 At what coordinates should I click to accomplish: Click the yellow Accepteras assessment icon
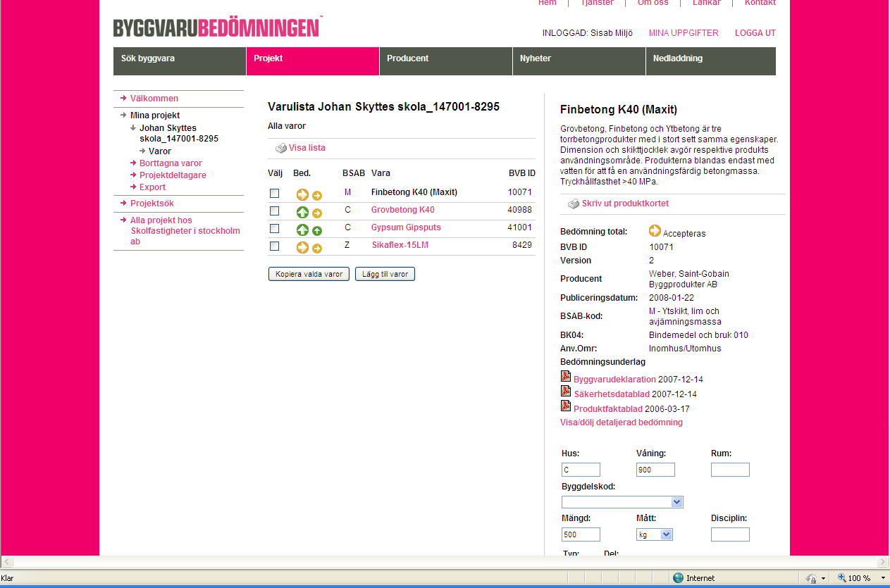point(655,231)
